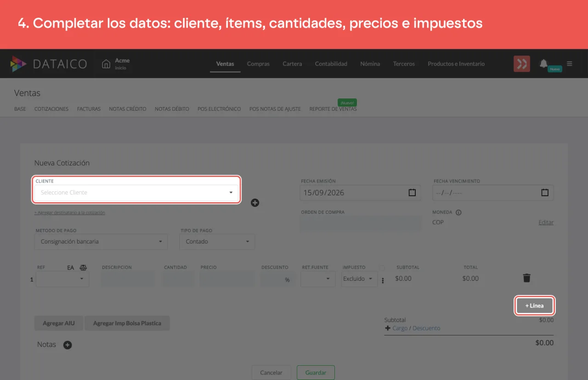The image size is (588, 380).
Task: Open calendar picker for Fecha Emisión
Action: tap(412, 193)
